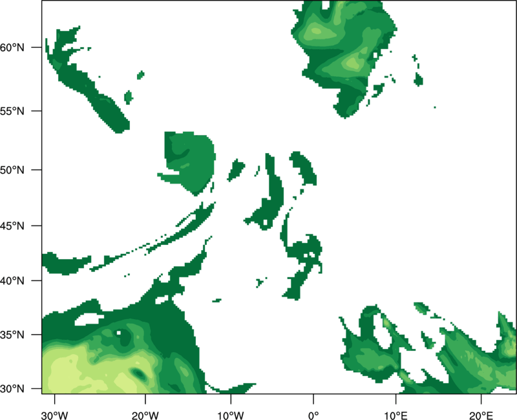Click the 55°N latitude label
This screenshot has height=420, width=517.
[12, 111]
